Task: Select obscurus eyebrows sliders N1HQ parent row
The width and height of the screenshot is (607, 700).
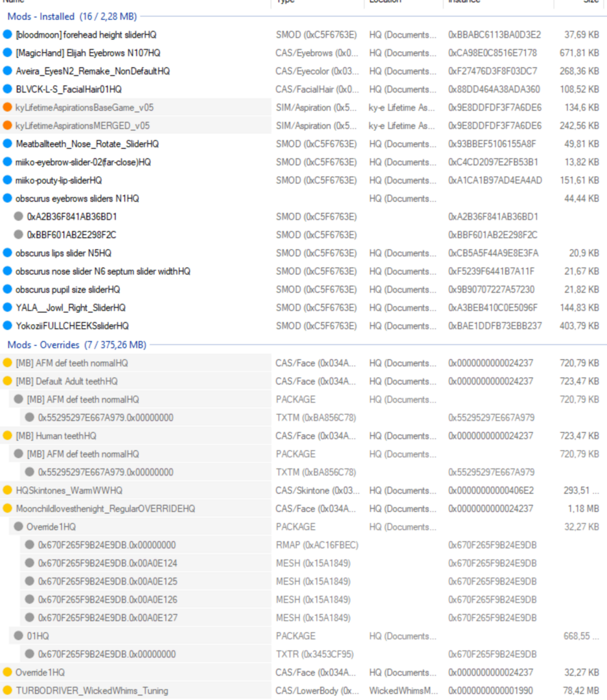Action: (x=77, y=199)
